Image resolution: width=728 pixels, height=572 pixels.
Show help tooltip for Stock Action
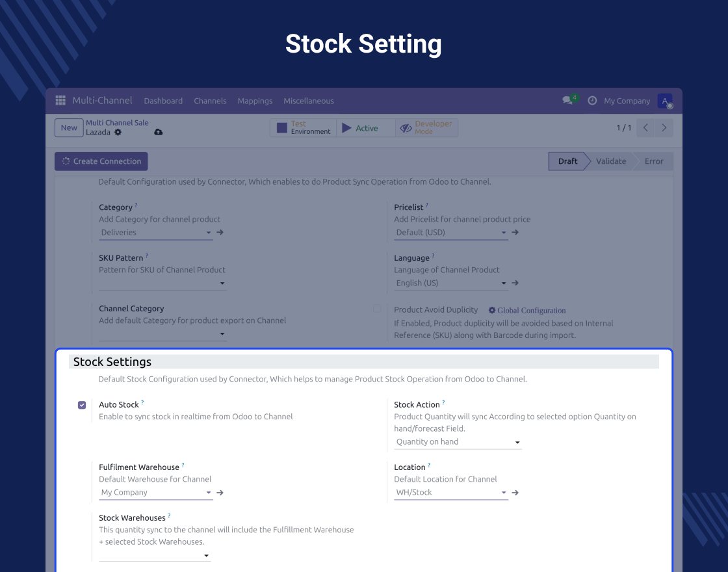(443, 402)
